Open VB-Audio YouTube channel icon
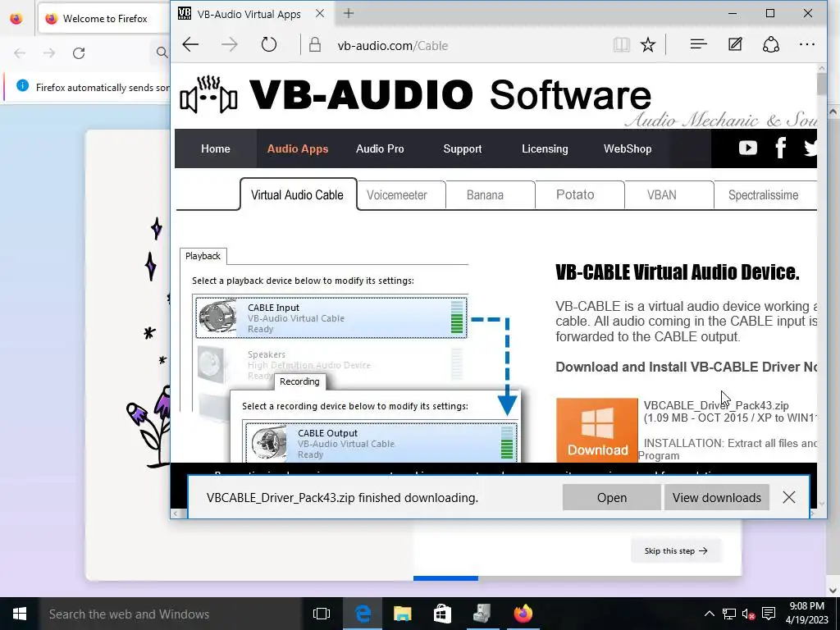The image size is (840, 630). pos(748,148)
